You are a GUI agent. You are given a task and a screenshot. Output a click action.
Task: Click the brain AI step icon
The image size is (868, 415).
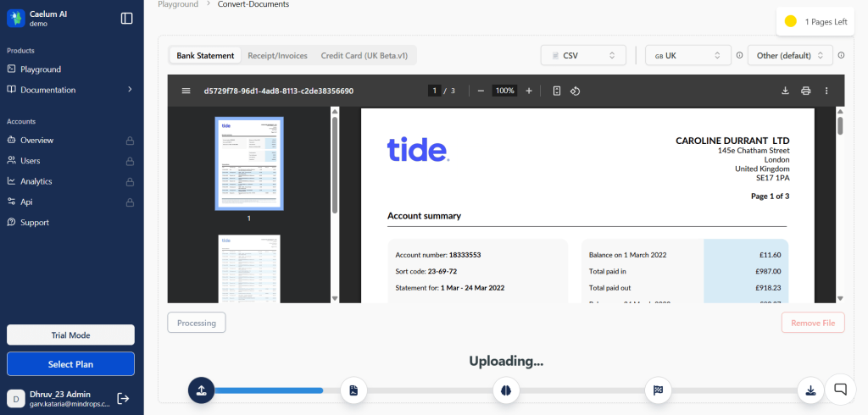(x=506, y=390)
